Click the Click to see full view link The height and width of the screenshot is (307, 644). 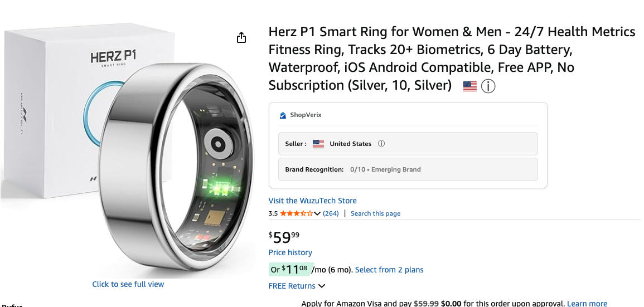[x=128, y=284]
